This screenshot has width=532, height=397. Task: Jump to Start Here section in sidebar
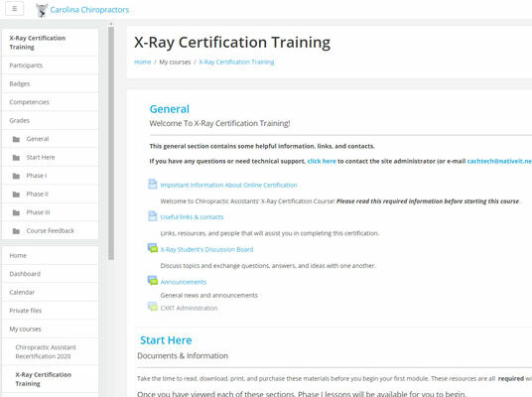(x=51, y=157)
